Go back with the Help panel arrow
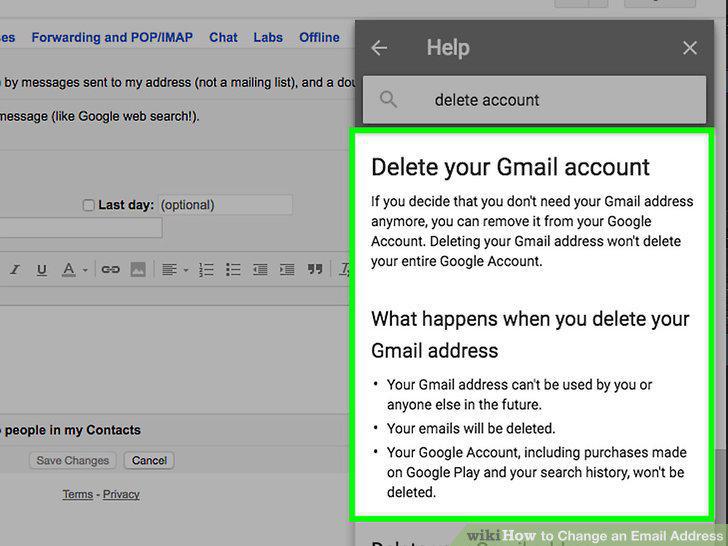Image resolution: width=728 pixels, height=546 pixels. (x=379, y=48)
